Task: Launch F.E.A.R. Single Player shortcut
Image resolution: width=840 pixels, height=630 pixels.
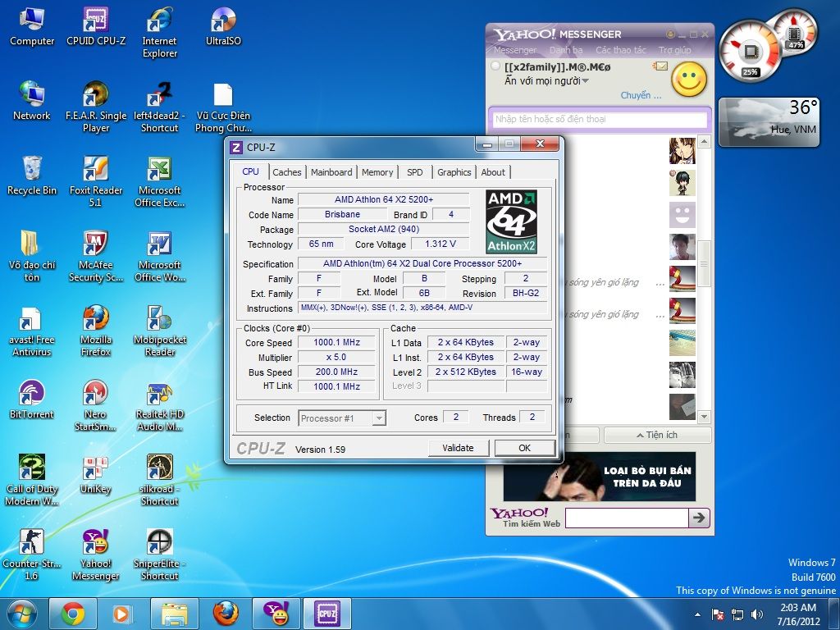Action: (96, 107)
